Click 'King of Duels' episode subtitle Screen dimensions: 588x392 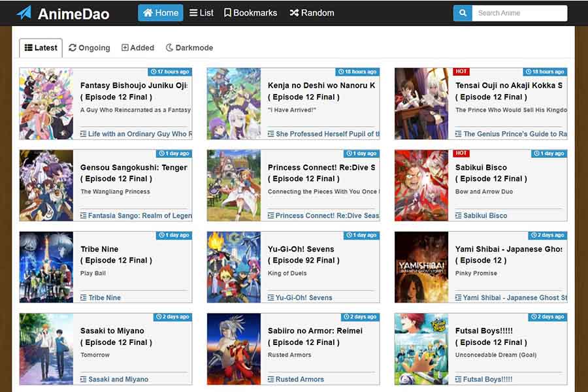click(x=287, y=273)
